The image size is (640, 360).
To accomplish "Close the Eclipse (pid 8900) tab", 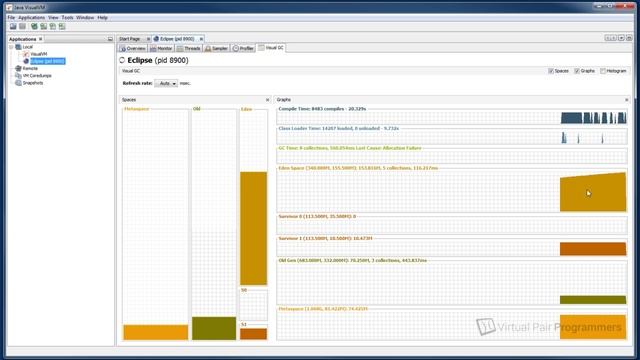I will [201, 39].
